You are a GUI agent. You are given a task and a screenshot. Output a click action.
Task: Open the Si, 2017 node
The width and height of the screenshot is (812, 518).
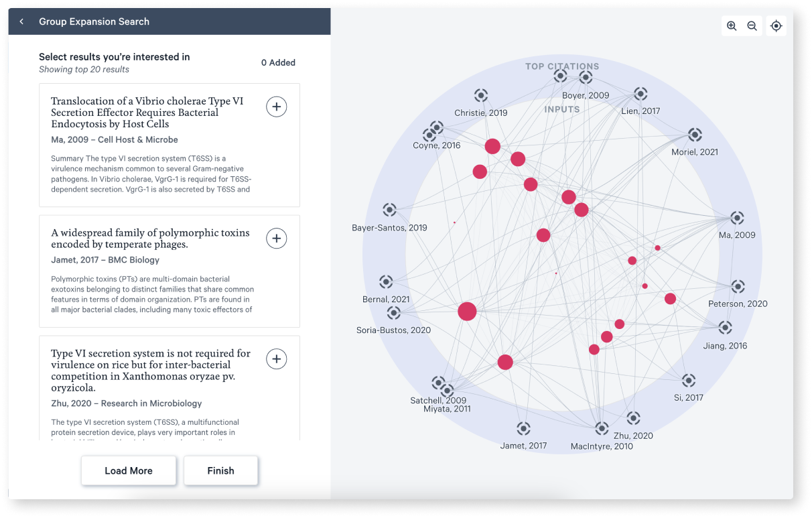[689, 381]
